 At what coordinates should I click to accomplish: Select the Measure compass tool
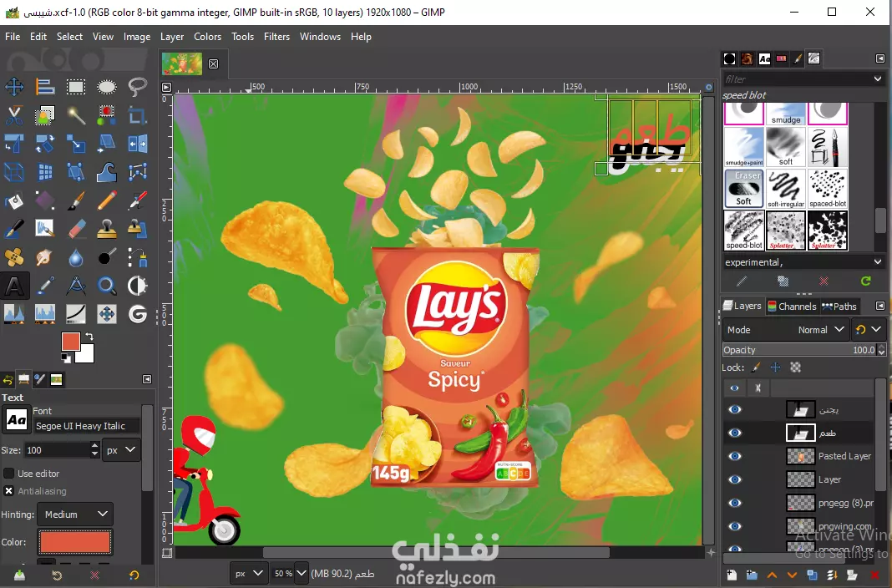pyautogui.click(x=76, y=286)
